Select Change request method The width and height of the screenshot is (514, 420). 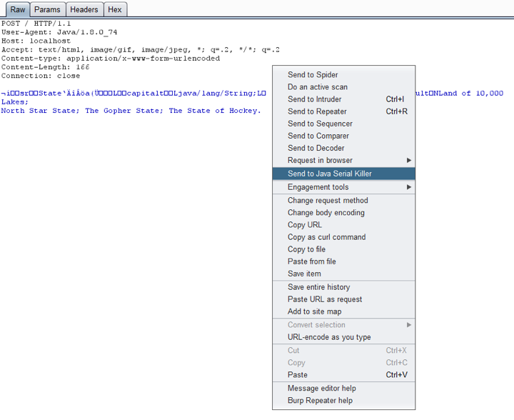[328, 201]
